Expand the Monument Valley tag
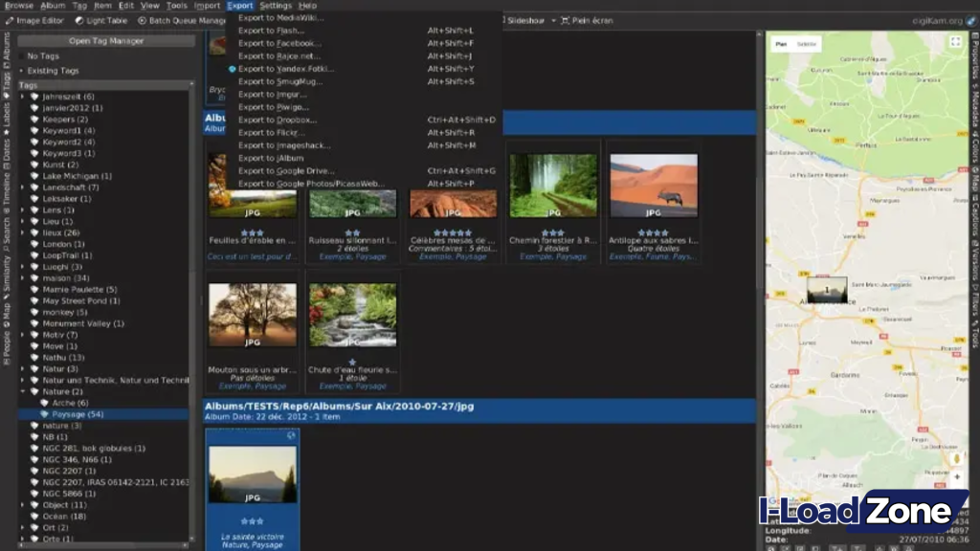980x551 pixels. tap(22, 323)
